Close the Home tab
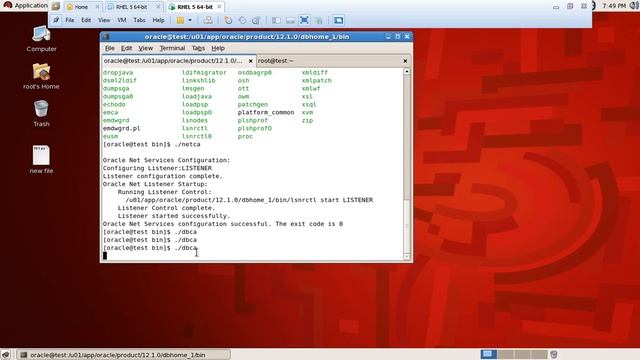Screen dimensions: 640x360 click(x=97, y=7)
